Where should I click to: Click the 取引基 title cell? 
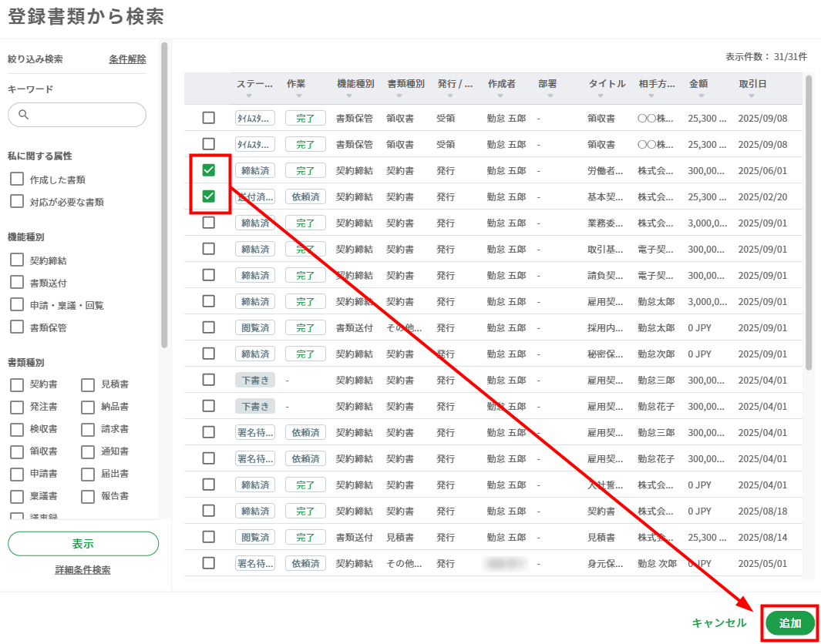click(605, 249)
